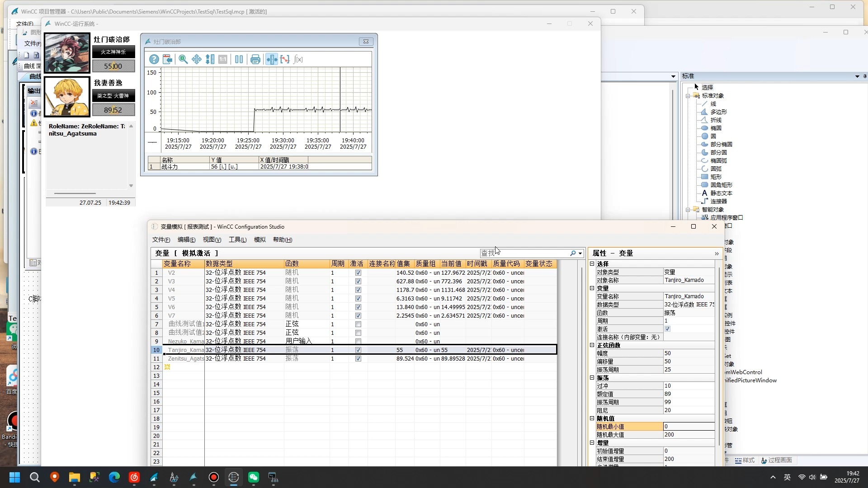Select row number 10 header
Image resolution: width=868 pixels, height=488 pixels.
156,350
